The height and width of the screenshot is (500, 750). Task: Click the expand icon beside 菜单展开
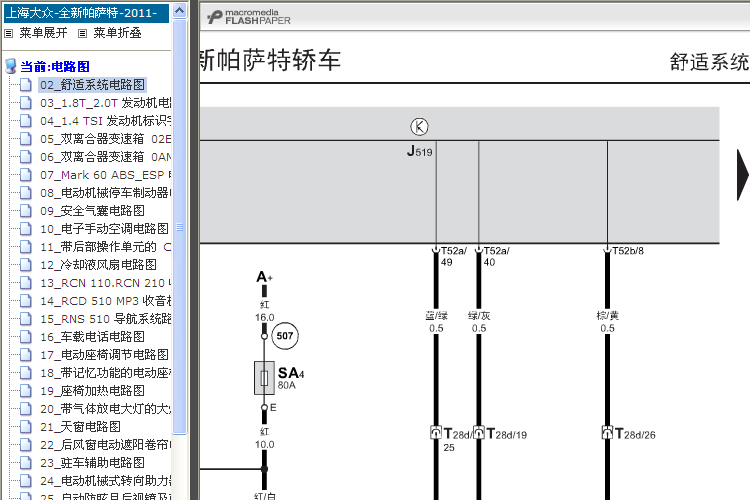click(9, 33)
